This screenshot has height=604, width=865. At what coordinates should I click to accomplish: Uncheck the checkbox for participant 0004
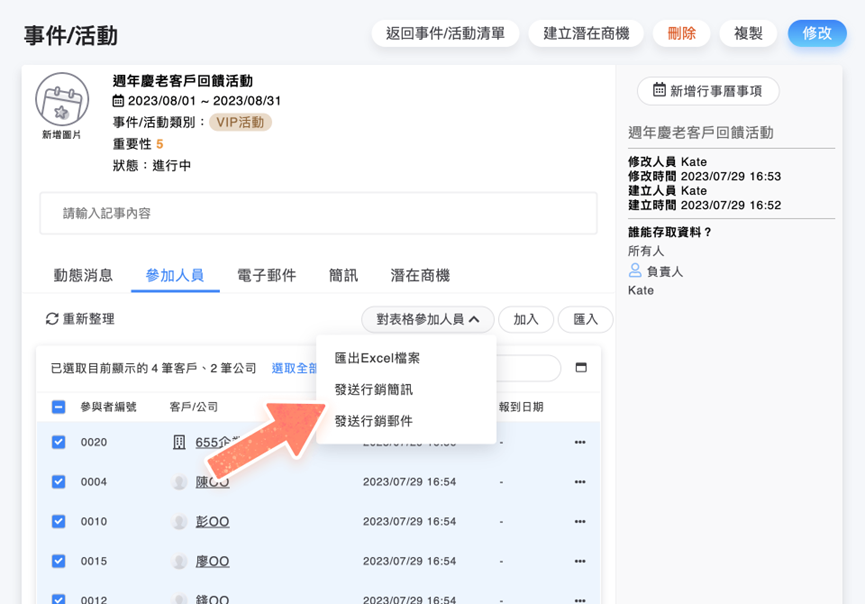click(x=59, y=482)
